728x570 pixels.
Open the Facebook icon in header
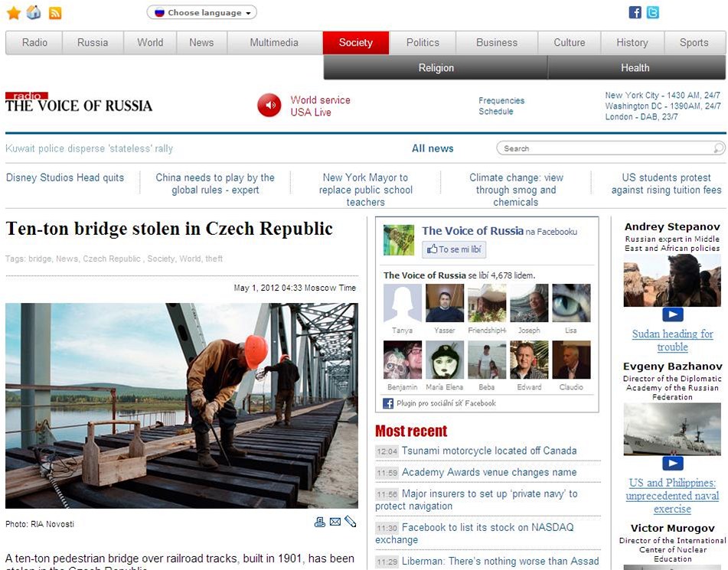635,12
